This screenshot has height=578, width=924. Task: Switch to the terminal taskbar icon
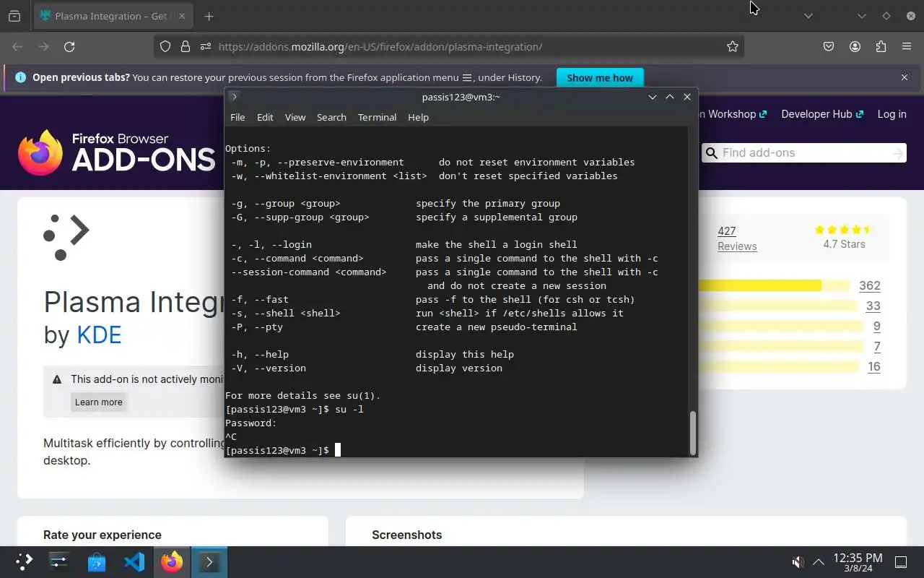pos(209,562)
